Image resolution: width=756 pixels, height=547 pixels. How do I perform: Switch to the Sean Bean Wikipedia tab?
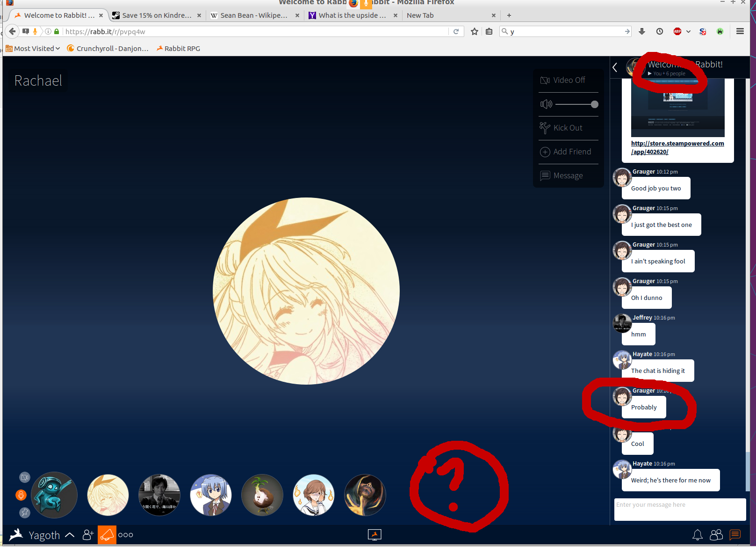(255, 15)
